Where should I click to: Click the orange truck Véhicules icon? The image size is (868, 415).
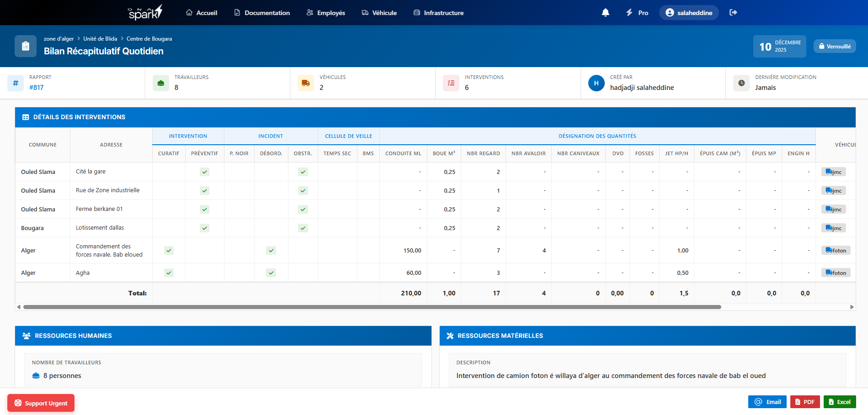coord(306,83)
